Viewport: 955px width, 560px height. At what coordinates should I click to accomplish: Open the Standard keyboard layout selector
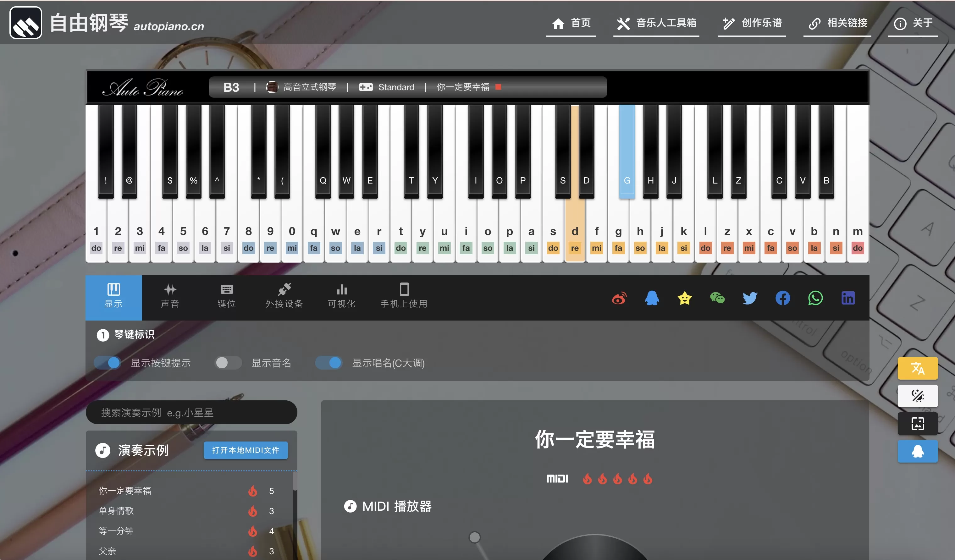point(396,87)
